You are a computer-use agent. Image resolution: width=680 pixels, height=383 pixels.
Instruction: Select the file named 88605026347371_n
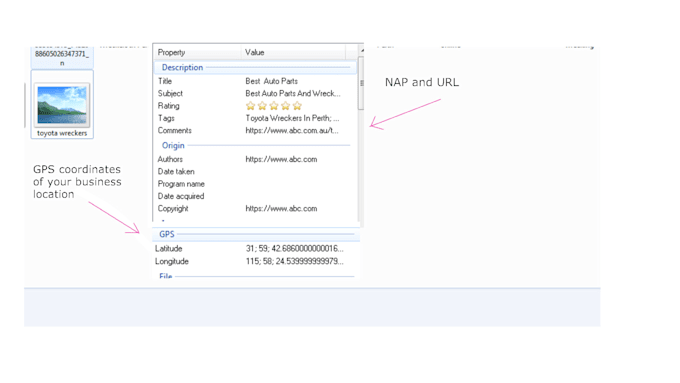point(62,58)
